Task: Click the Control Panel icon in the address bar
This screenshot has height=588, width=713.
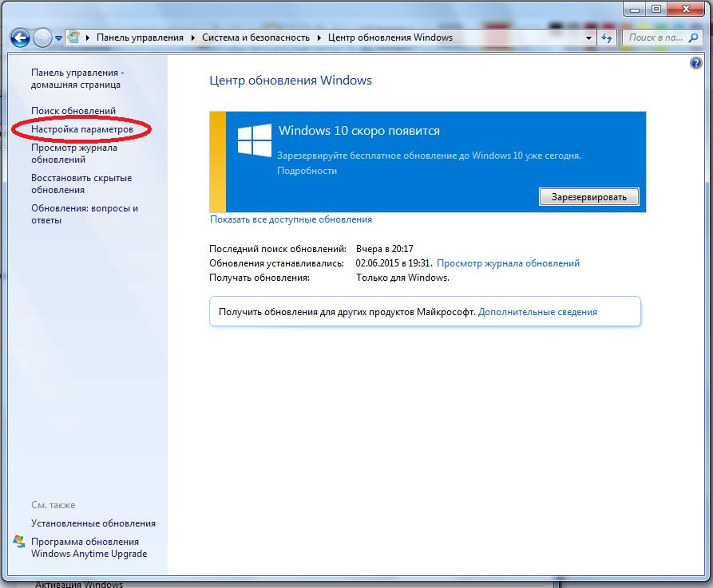Action: pyautogui.click(x=74, y=37)
